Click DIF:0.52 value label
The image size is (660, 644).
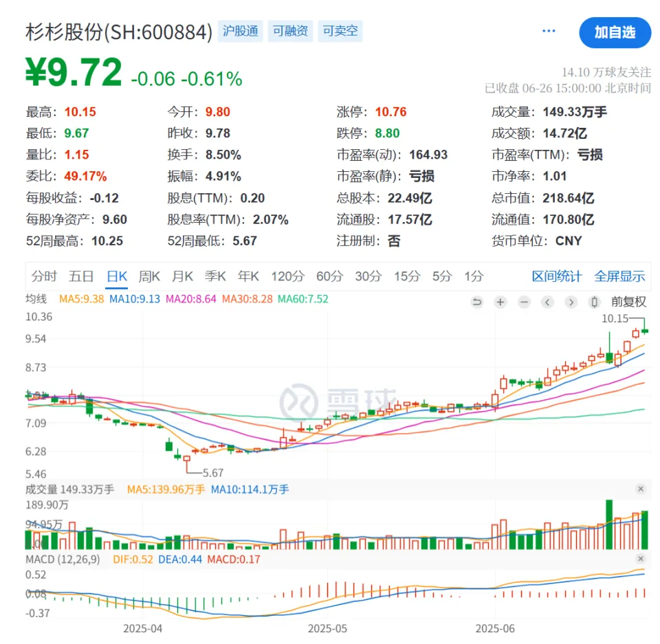(133, 559)
